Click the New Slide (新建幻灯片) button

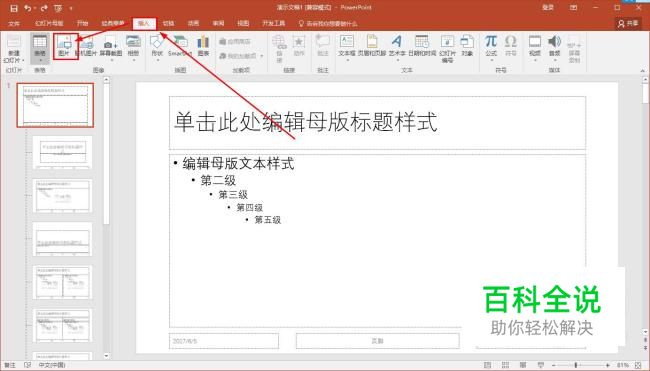coord(14,49)
